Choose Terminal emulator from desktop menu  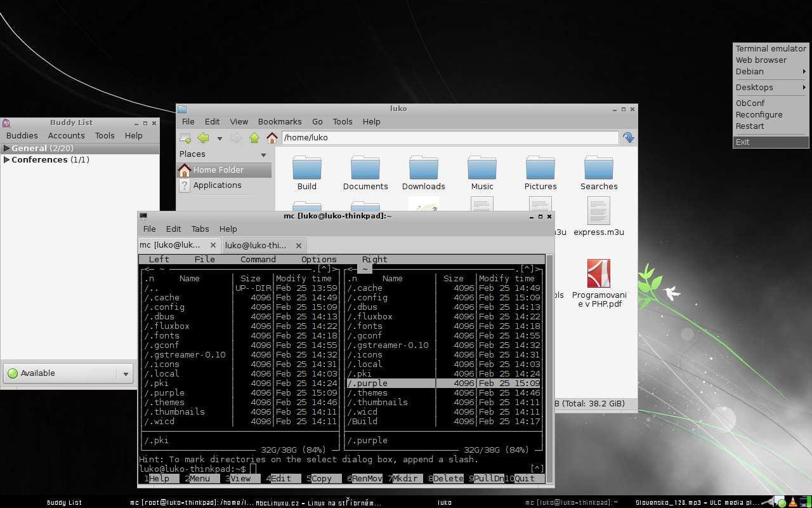coord(771,49)
